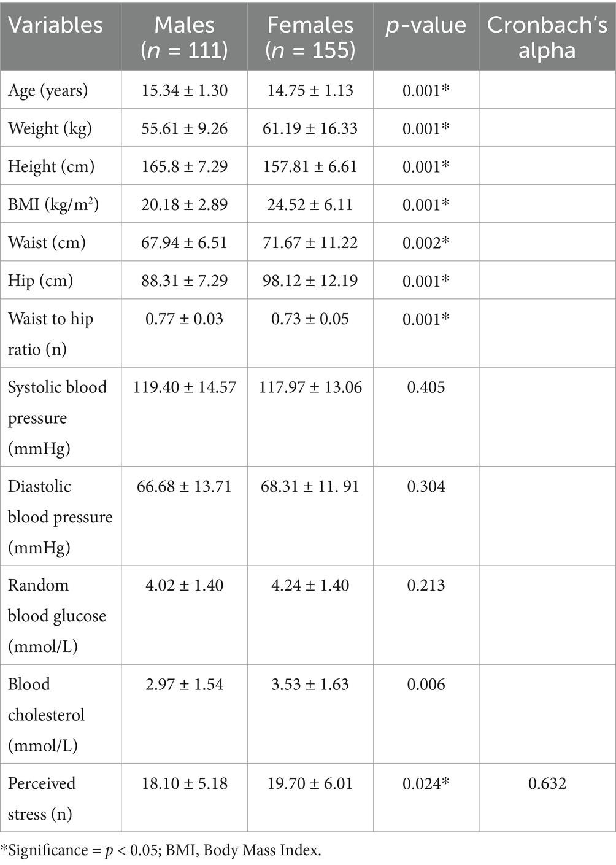
Task: Click the Waist p-value 0.002*
Action: click(426, 242)
